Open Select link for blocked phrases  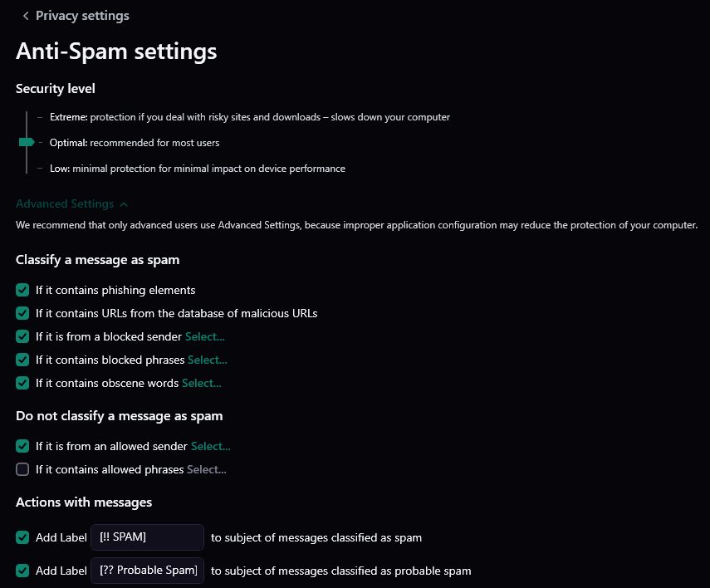coord(207,360)
